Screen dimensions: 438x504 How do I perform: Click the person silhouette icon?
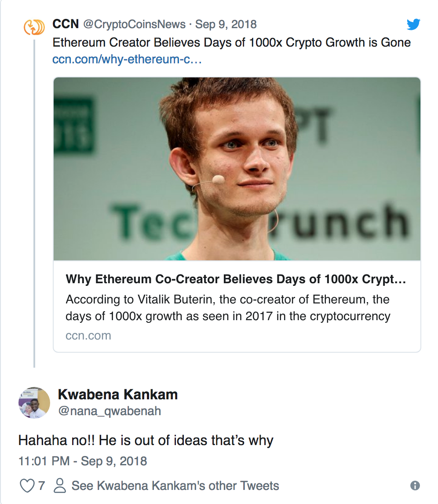tap(59, 486)
